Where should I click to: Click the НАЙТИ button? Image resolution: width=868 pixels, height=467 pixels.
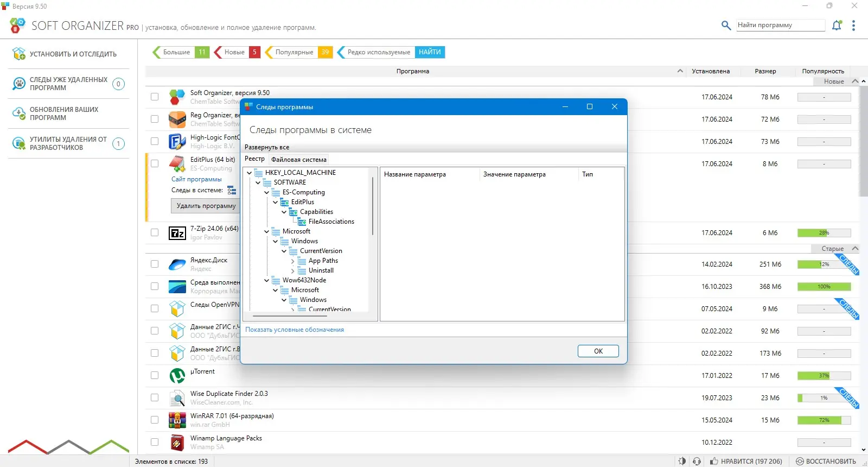click(430, 52)
